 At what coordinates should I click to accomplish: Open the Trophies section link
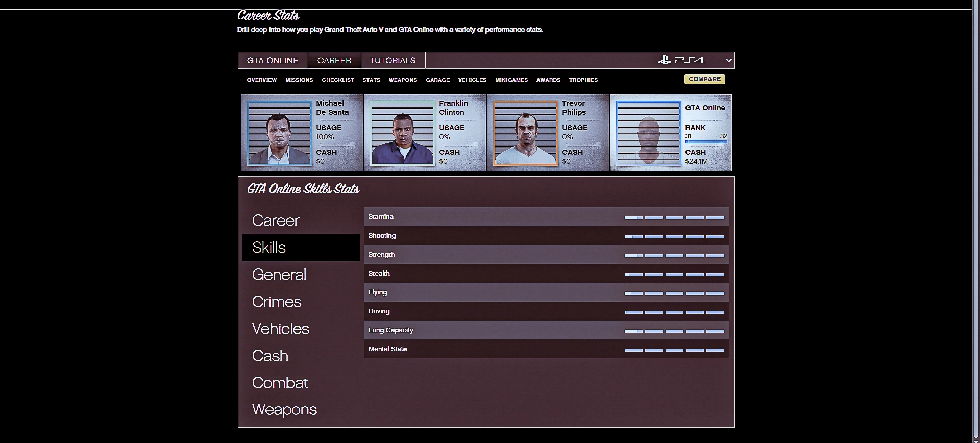[583, 80]
